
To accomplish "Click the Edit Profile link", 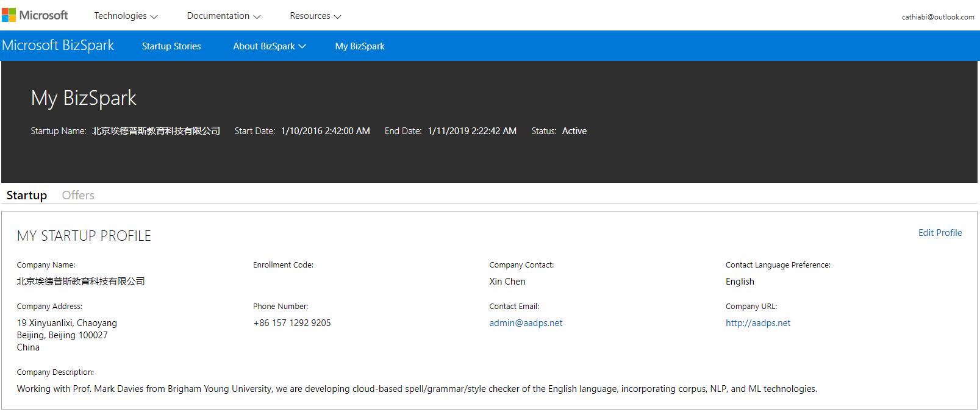I will [940, 233].
